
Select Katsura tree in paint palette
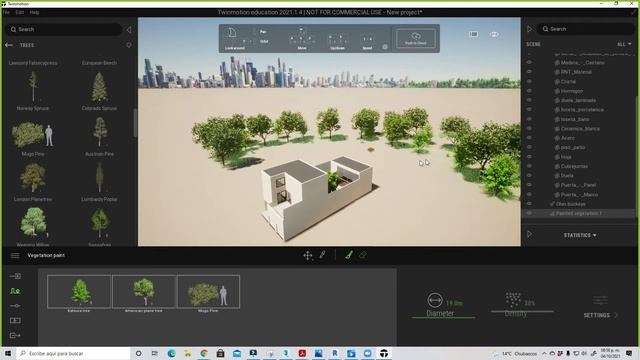(79, 291)
